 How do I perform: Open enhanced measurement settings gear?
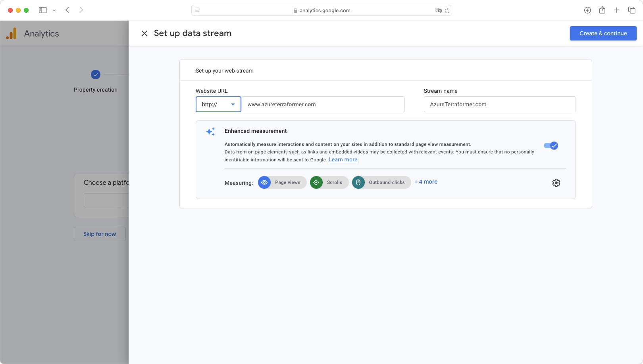[556, 183]
